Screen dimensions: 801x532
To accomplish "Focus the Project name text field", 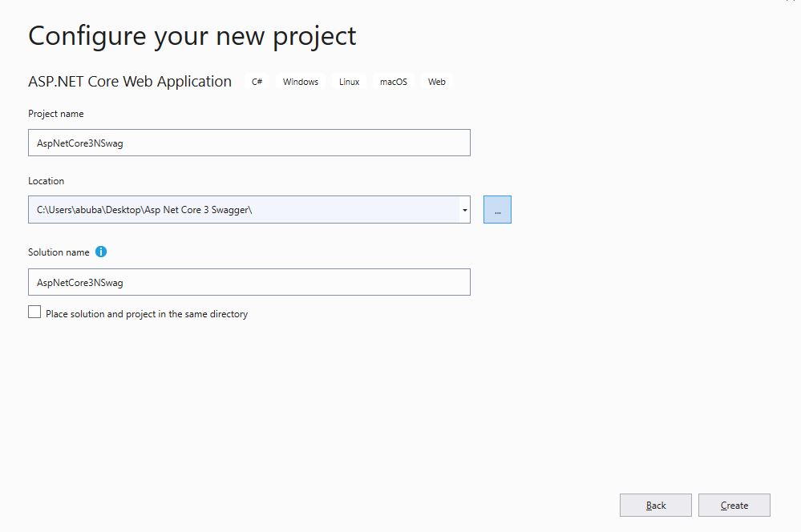I will click(249, 143).
